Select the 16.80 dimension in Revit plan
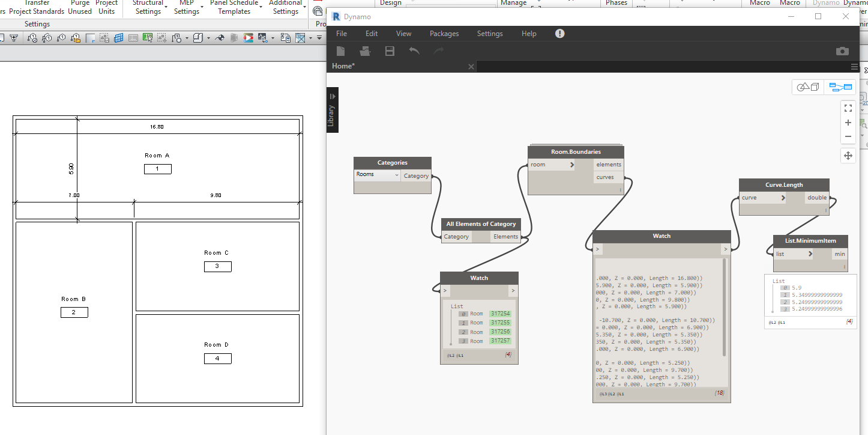The width and height of the screenshot is (868, 435). (x=157, y=127)
